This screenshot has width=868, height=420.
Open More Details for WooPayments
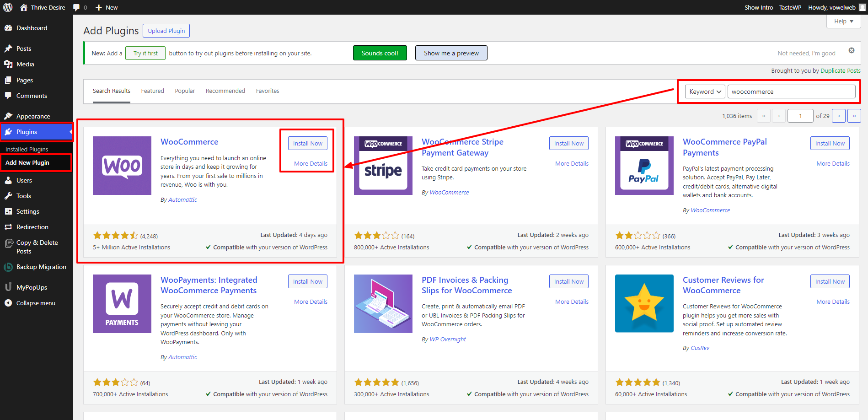click(311, 302)
